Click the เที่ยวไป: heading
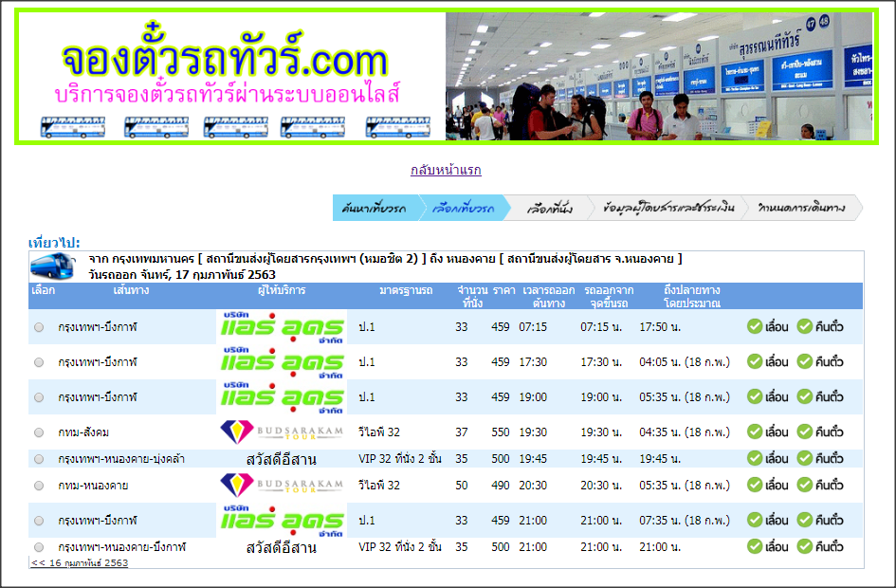This screenshot has height=588, width=896. pyautogui.click(x=54, y=243)
